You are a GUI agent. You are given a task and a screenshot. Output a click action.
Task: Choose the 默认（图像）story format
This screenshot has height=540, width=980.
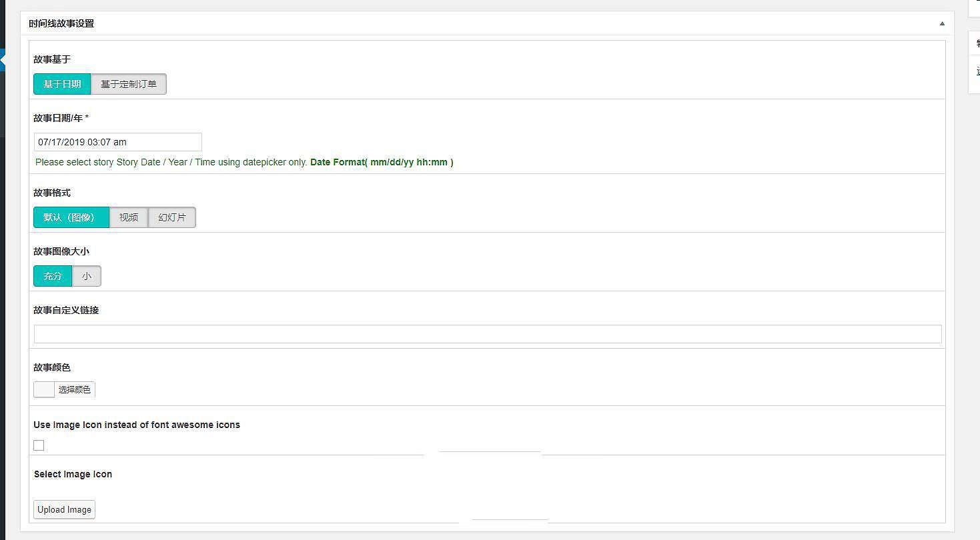71,217
